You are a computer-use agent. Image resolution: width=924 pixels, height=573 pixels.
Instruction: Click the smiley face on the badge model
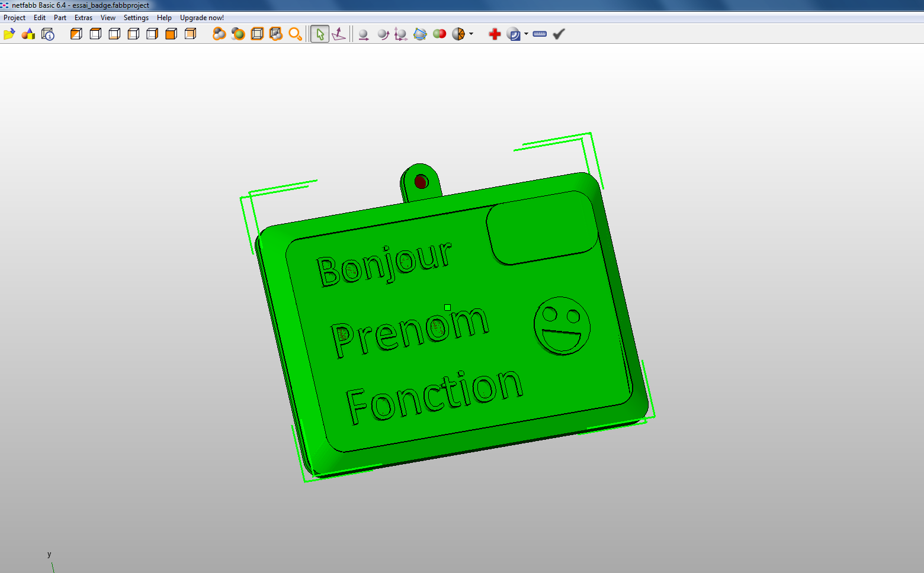coord(562,326)
